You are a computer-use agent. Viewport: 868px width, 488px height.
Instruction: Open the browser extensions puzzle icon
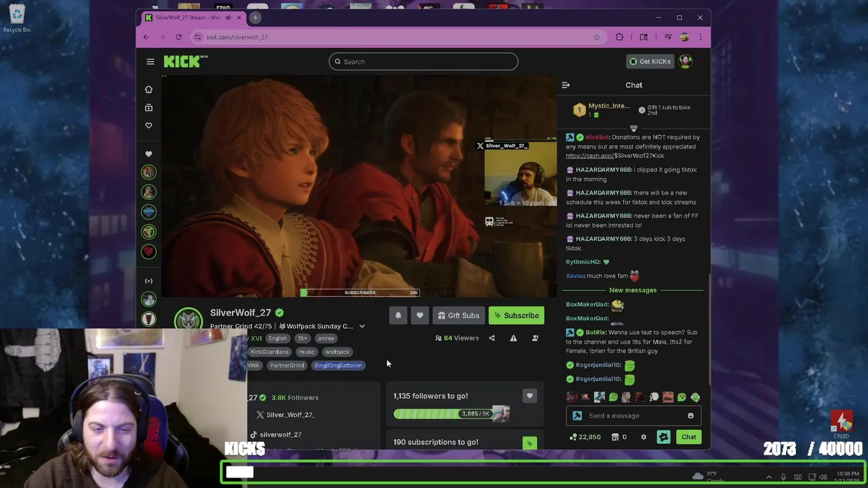(619, 37)
